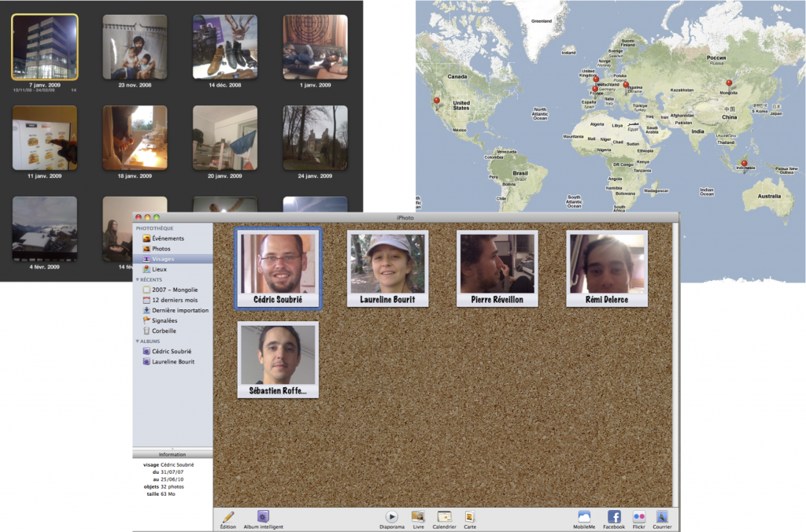Screen dimensions: 806x532
Task: Click the start date '31/07/07'
Action: (x=172, y=472)
